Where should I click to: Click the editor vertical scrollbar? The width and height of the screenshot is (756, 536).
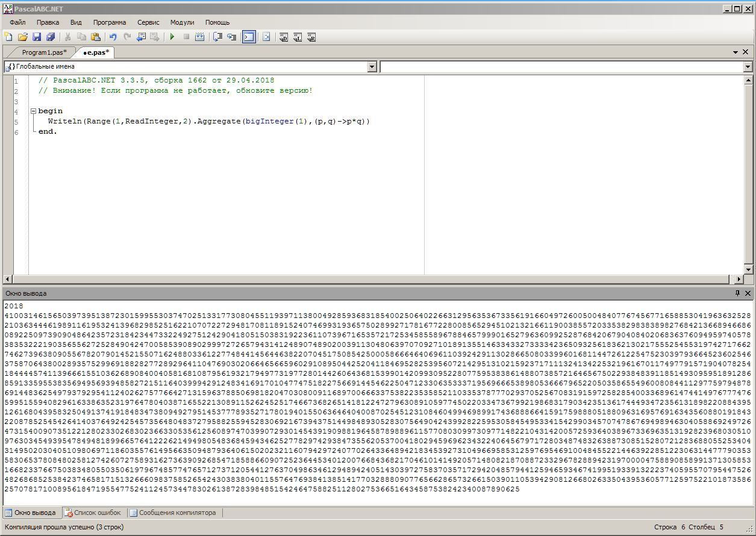point(749,175)
